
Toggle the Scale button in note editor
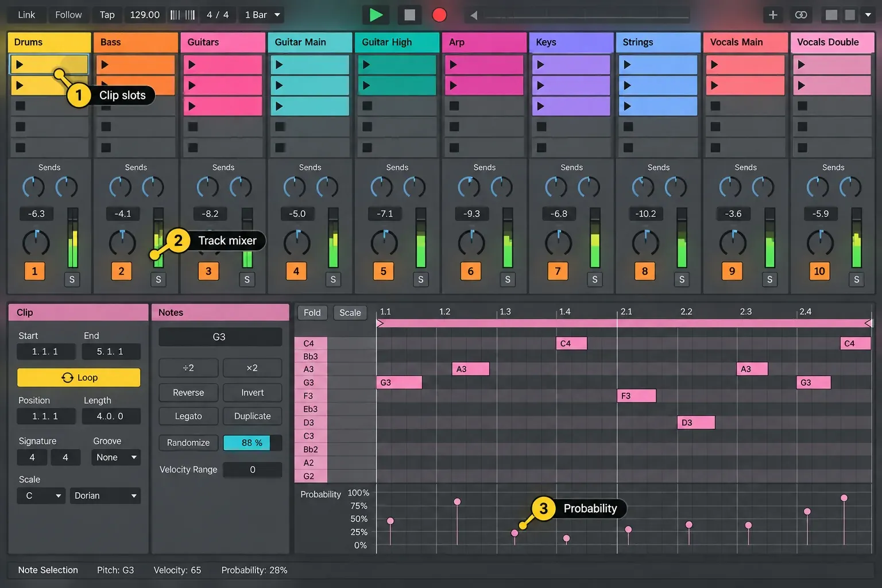(350, 312)
